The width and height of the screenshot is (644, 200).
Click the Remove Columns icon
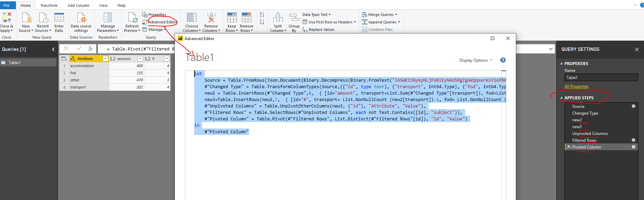pos(211,18)
